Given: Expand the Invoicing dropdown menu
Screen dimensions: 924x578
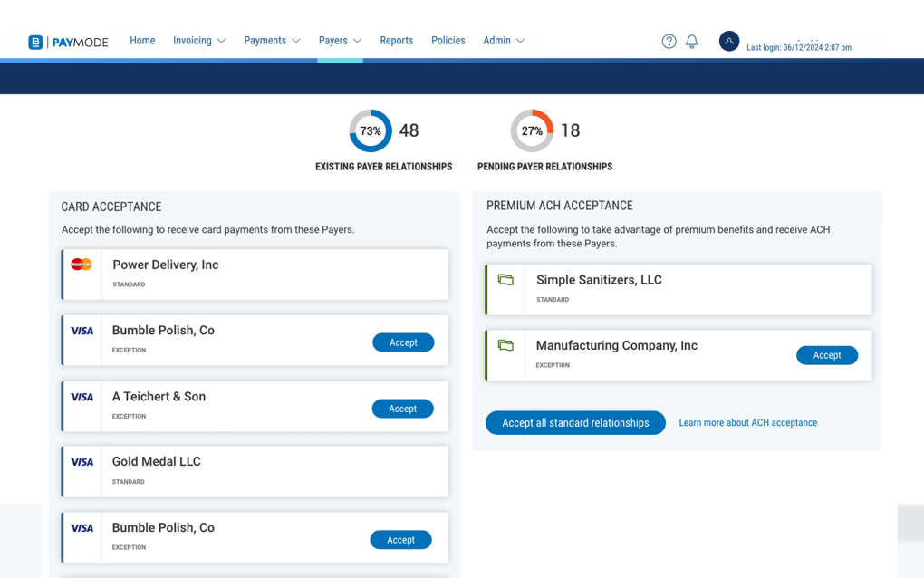Looking at the screenshot, I should (199, 41).
